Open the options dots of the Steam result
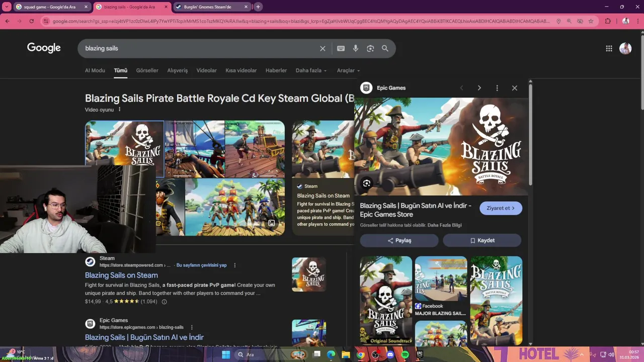644x362 pixels. pyautogui.click(x=234, y=265)
